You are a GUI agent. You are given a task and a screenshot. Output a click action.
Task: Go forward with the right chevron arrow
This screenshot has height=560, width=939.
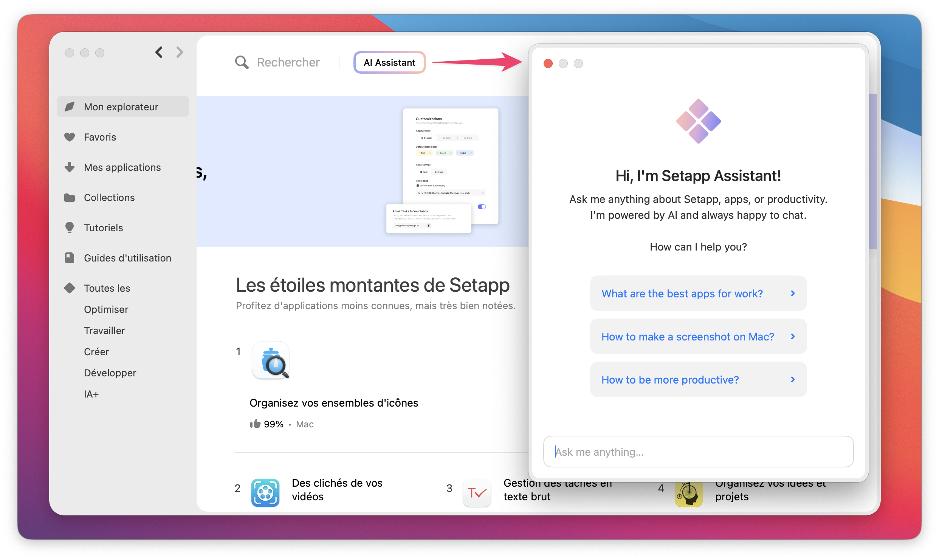pyautogui.click(x=180, y=52)
